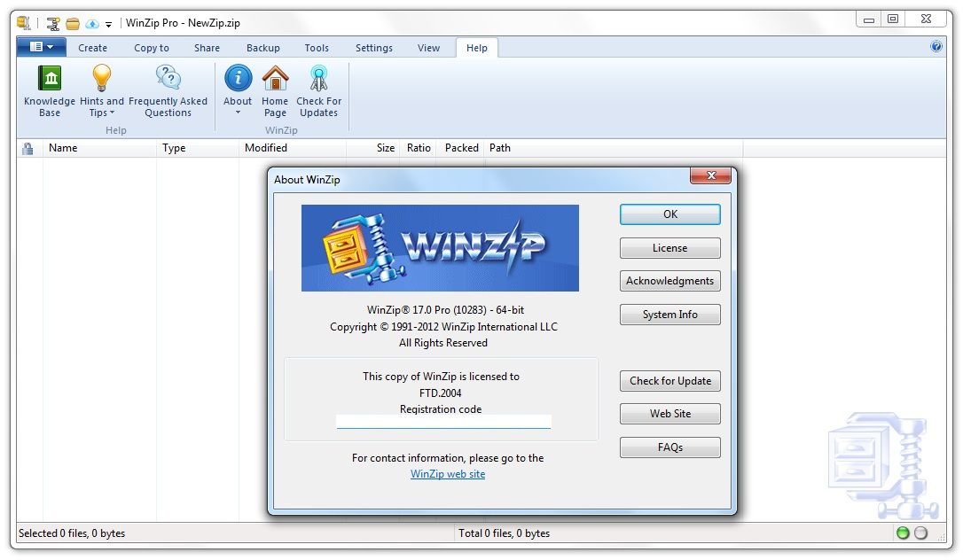The image size is (963, 560).
Task: Click the 'Total 0 files, 0 bytes' status text
Action: coord(505,533)
